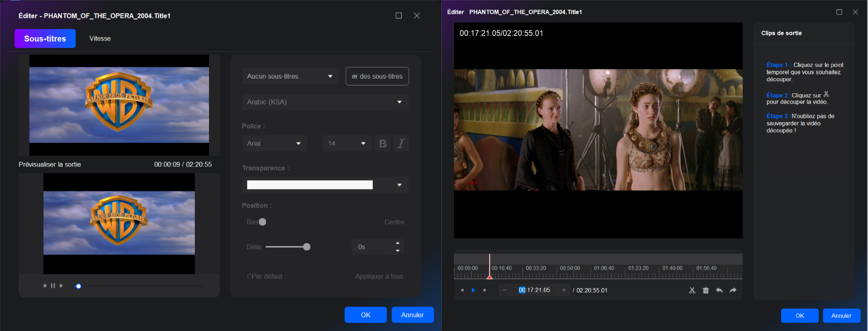Click the Étape 3 instruction text
The height and width of the screenshot is (331, 868).
[x=801, y=124]
